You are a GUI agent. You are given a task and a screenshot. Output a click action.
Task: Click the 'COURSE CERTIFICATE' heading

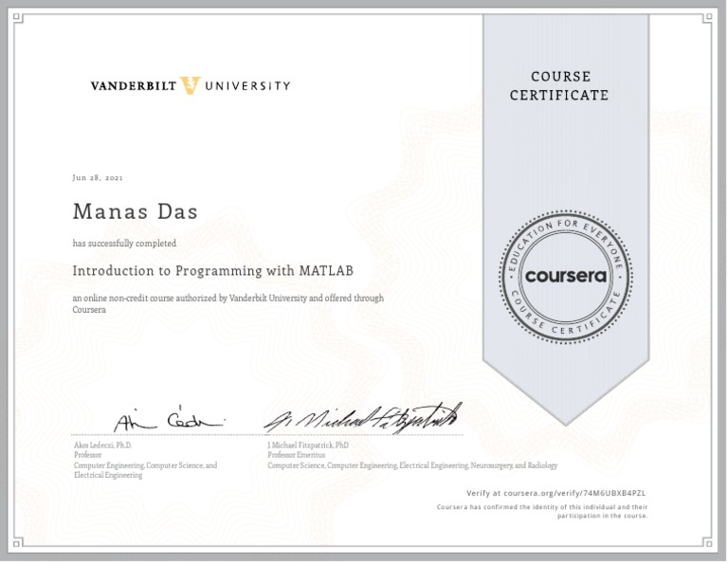[559, 86]
